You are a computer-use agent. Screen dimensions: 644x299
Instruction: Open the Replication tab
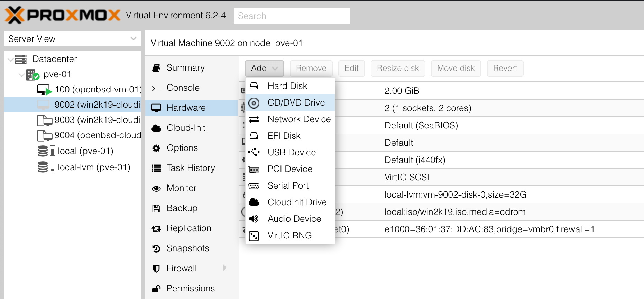[x=192, y=228]
